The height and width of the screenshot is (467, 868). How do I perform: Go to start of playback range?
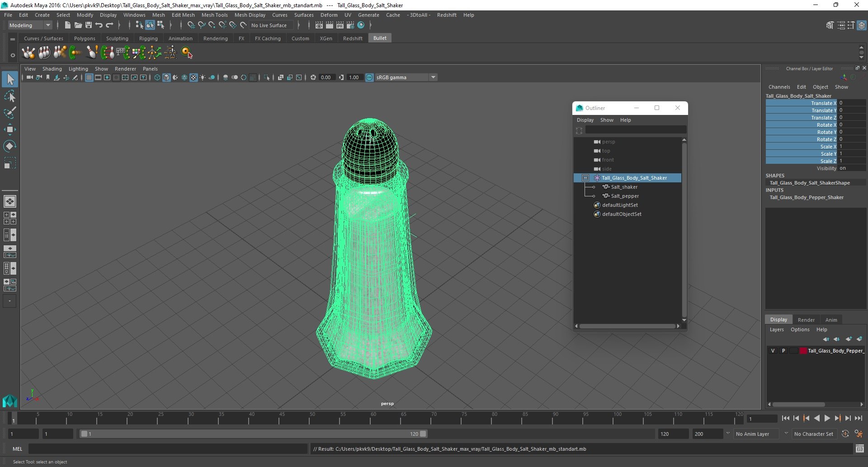point(785,419)
